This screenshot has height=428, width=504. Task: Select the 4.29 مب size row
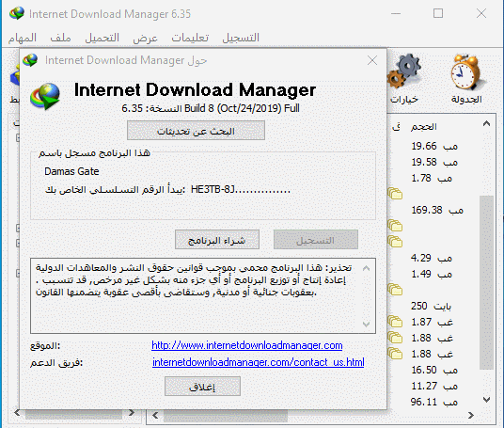(432, 258)
